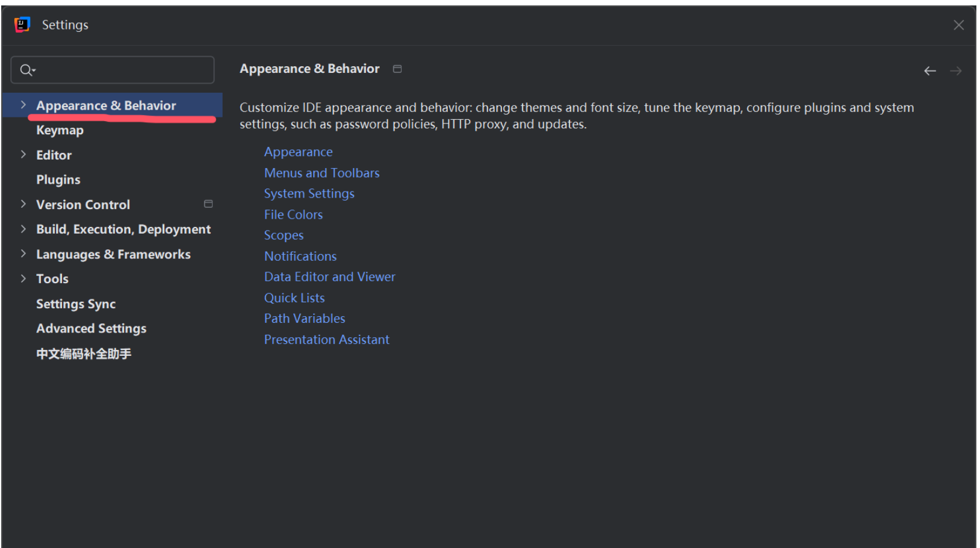Close the Settings dialog with the X
Image resolution: width=980 pixels, height=548 pixels.
(959, 25)
